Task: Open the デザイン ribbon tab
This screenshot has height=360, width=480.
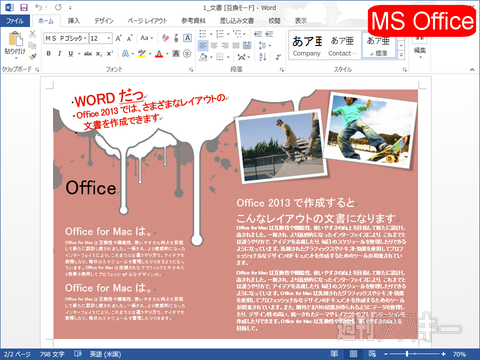Action: [x=104, y=21]
